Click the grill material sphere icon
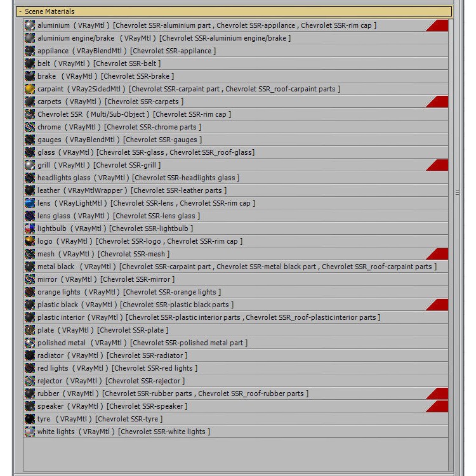The height and width of the screenshot is (476, 476). pos(30,165)
